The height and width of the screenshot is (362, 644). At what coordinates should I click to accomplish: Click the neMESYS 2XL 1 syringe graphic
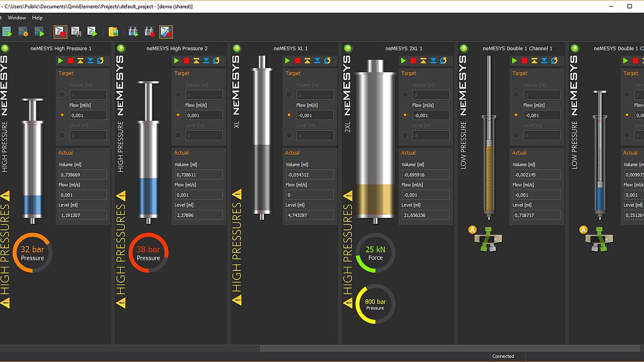[375, 141]
